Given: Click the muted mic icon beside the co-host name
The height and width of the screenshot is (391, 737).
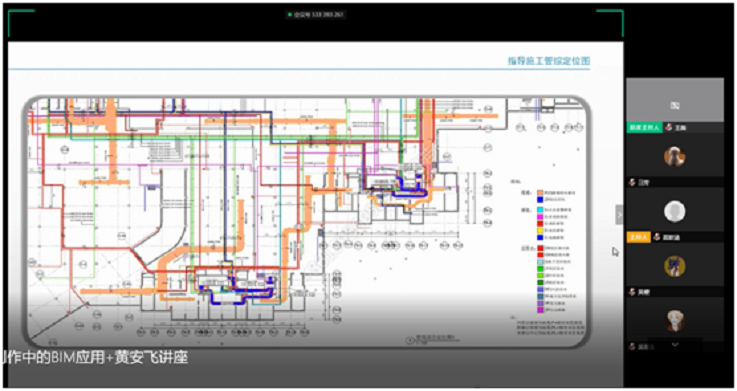Looking at the screenshot, I should coord(669,127).
